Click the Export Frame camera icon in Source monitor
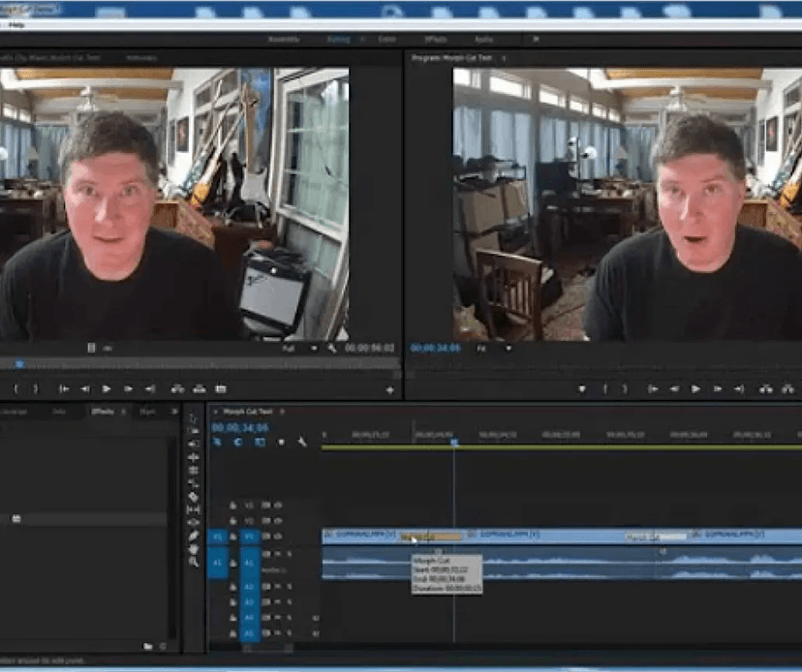802x672 pixels. (x=221, y=389)
